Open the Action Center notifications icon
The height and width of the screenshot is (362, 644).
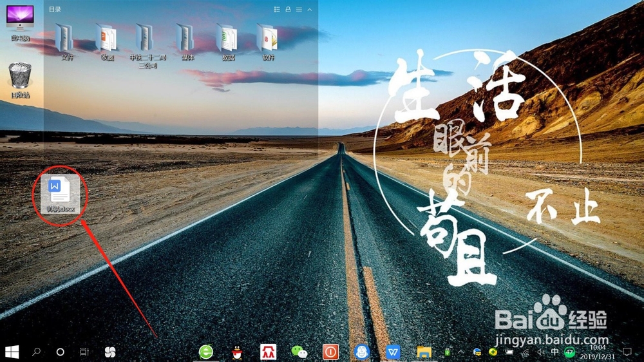coord(627,352)
